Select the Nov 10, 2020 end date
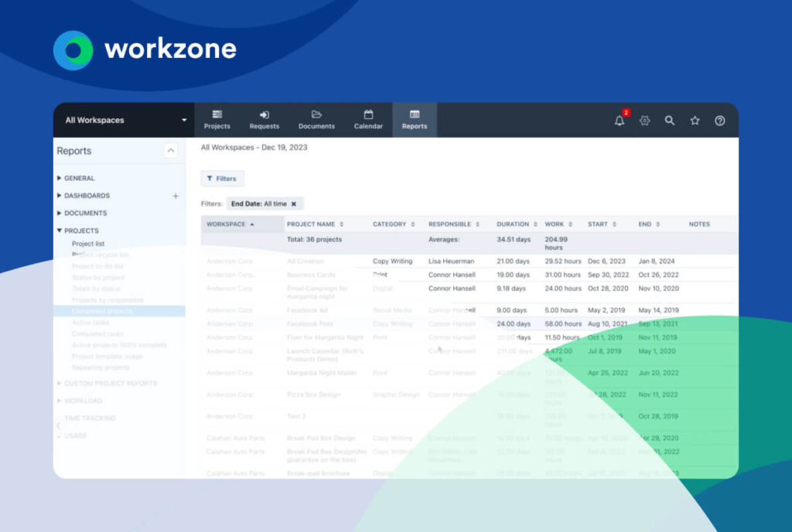Viewport: 792px width, 532px height. 658,288
